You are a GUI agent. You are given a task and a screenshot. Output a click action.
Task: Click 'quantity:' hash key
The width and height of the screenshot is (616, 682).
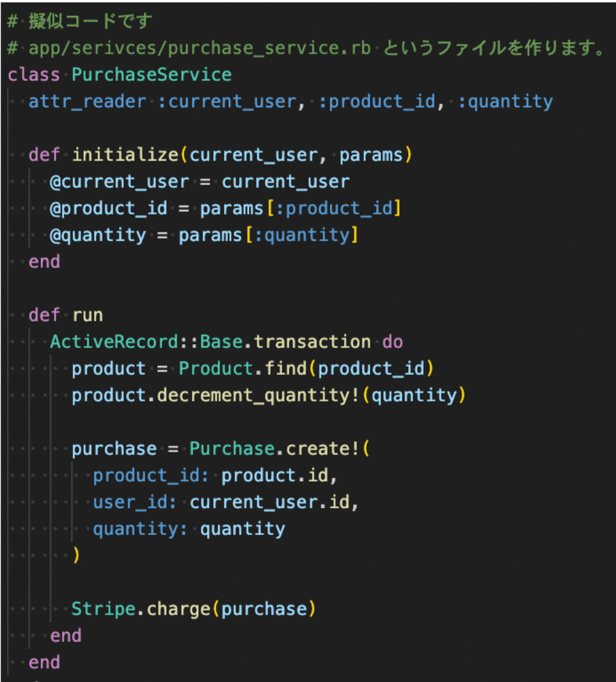pyautogui.click(x=141, y=529)
